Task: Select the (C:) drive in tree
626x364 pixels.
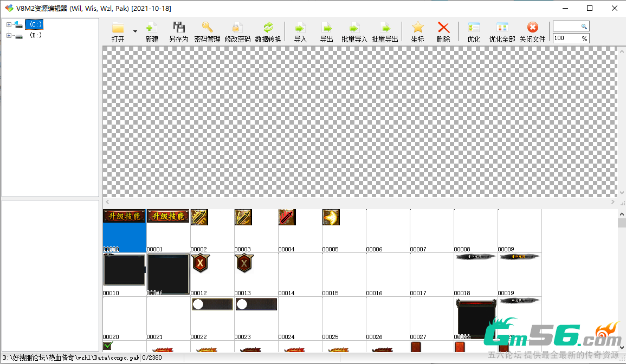Action: pyautogui.click(x=34, y=24)
